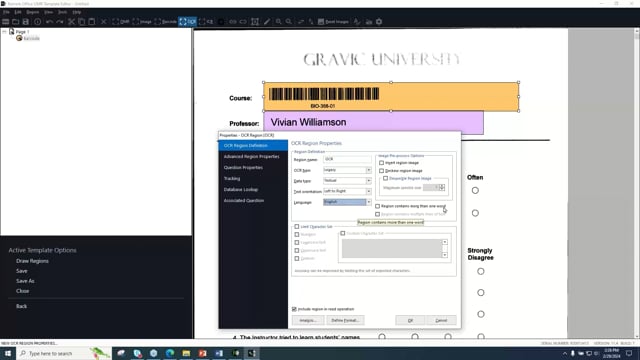
Task: Select the highlighted OCR region tool
Action: tap(188, 22)
